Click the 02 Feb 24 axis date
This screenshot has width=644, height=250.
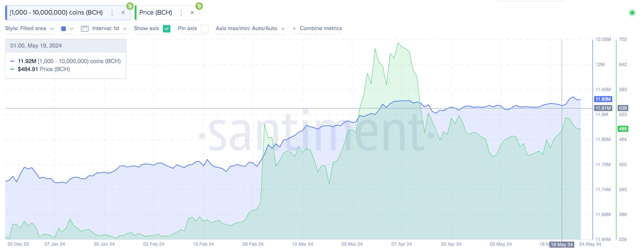pyautogui.click(x=154, y=244)
